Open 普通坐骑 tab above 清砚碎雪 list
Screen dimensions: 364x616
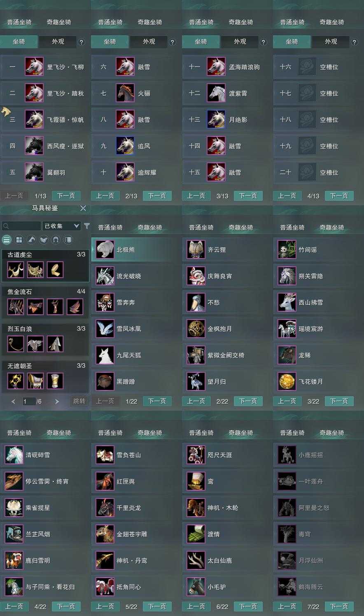click(x=19, y=433)
